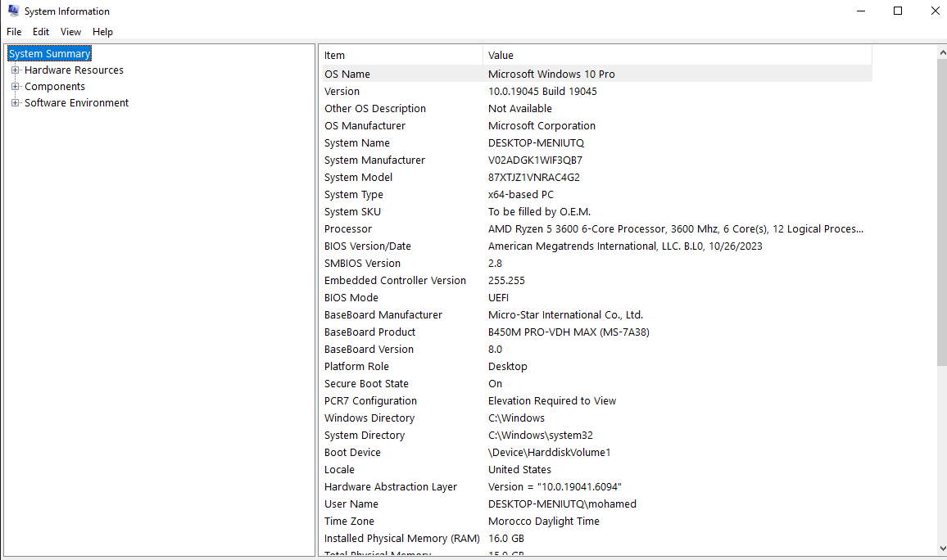Click the System Information app icon in title bar
This screenshot has height=560, width=947.
coord(13,11)
